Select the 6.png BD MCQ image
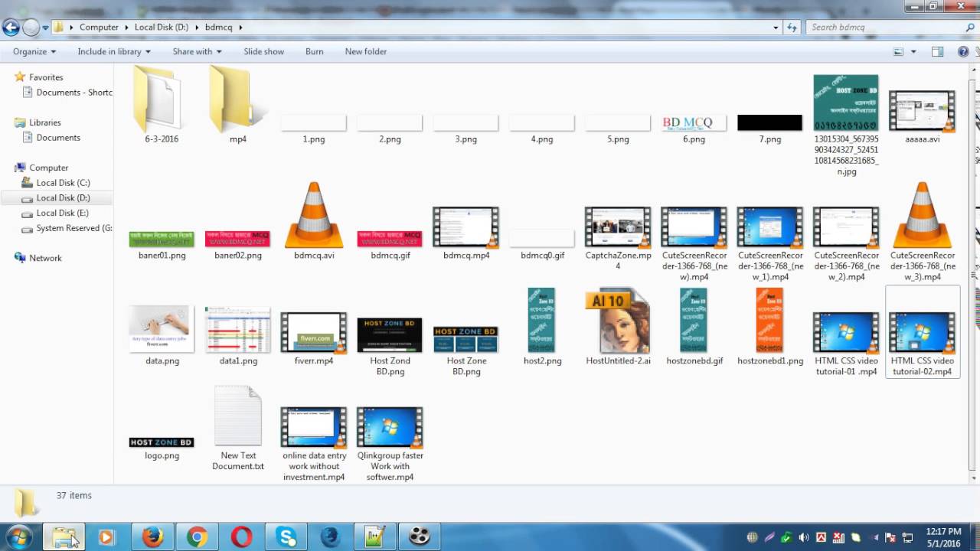 coord(694,129)
